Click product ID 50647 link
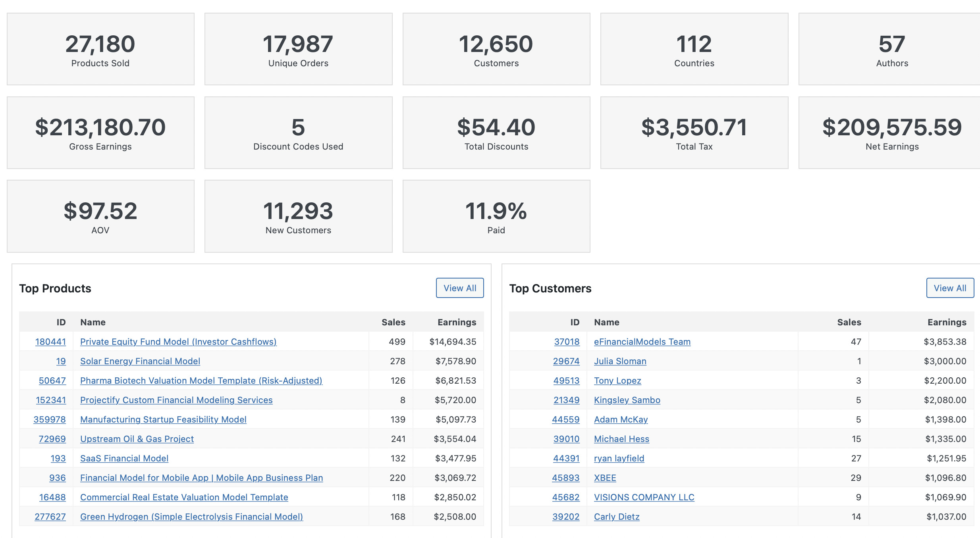The height and width of the screenshot is (538, 980). 52,380
